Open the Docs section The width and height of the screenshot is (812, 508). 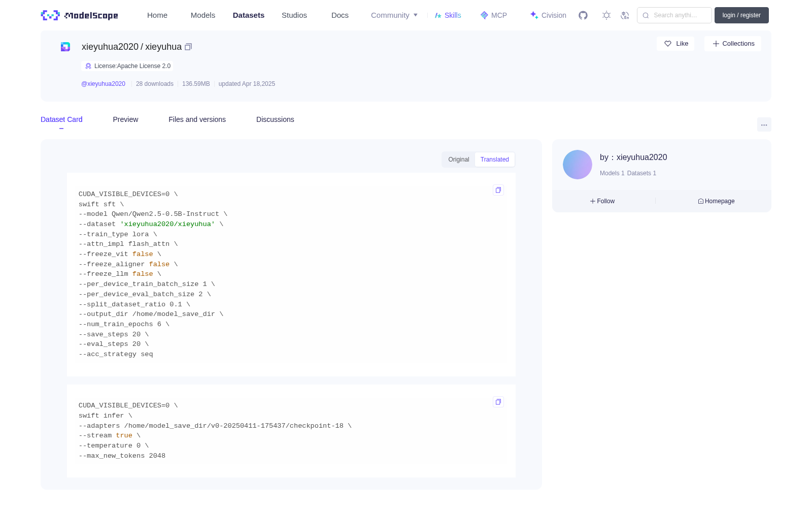coord(340,15)
